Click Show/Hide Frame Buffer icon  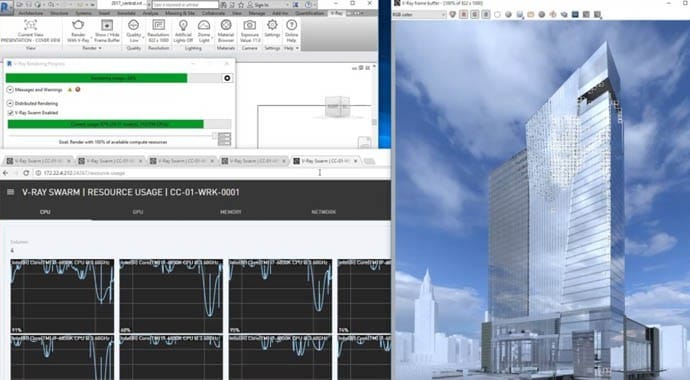click(107, 25)
